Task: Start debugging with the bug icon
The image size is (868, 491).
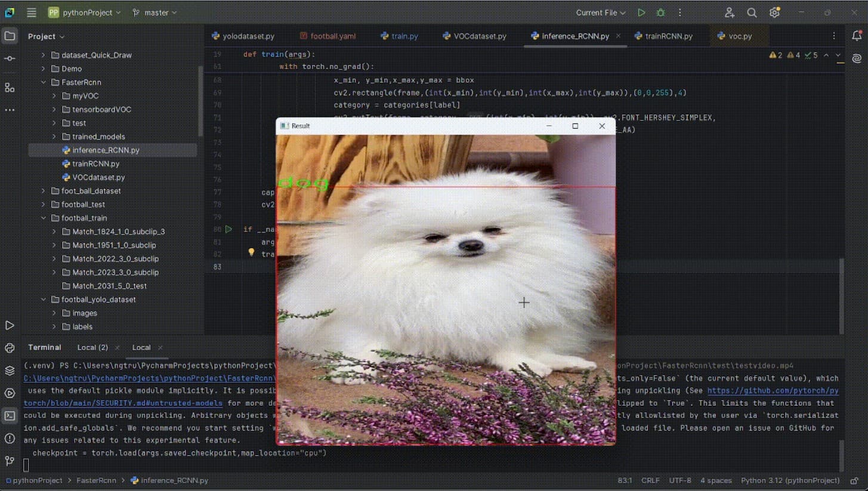Action: (x=660, y=13)
